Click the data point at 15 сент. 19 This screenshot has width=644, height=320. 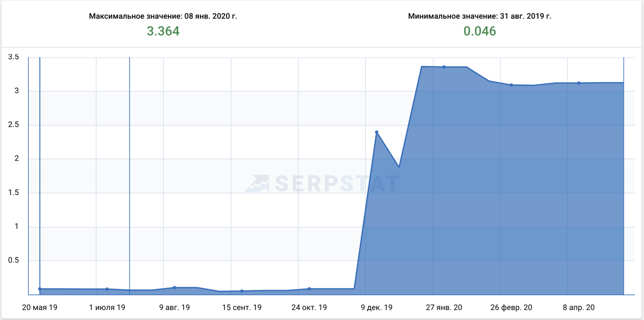click(242, 291)
